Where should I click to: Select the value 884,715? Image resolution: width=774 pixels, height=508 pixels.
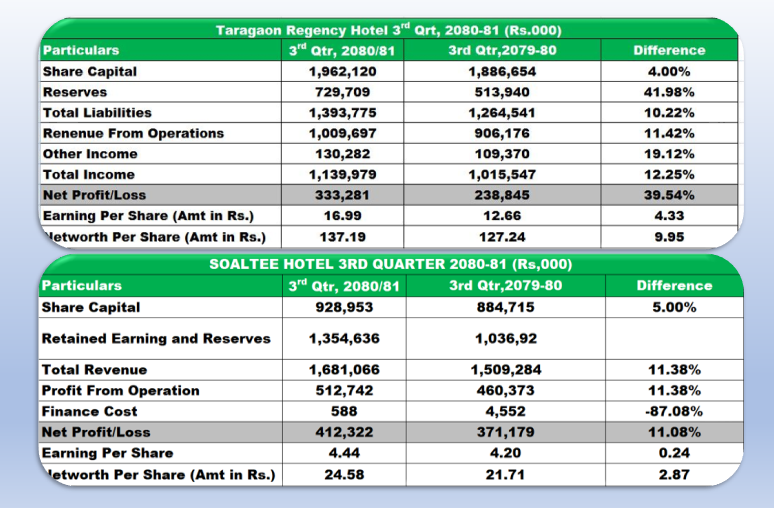click(505, 308)
